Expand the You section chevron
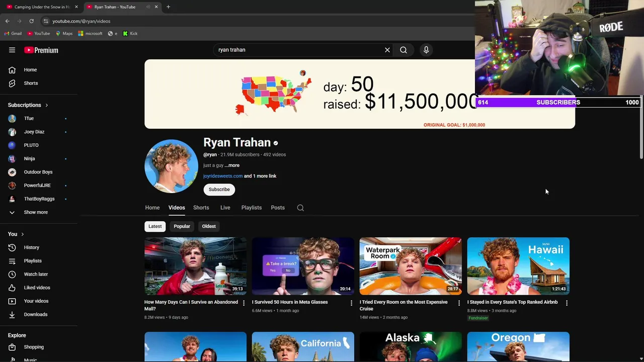Viewport: 644px width, 362px height. (22, 234)
